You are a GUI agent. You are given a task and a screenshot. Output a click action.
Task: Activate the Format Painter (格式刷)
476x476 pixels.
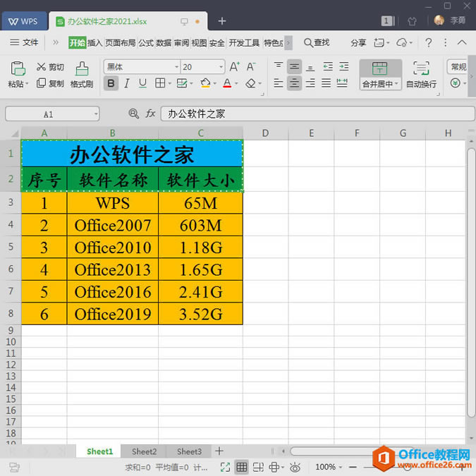coord(82,75)
